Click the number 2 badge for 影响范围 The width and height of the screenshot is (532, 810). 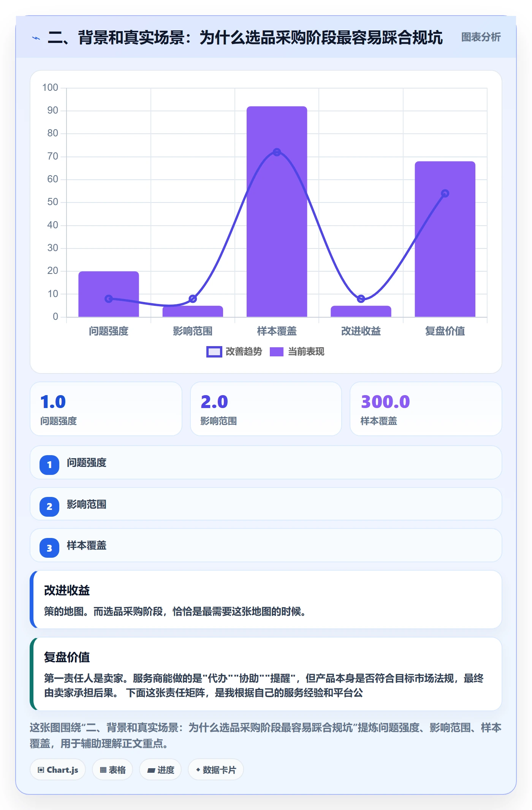tap(49, 506)
